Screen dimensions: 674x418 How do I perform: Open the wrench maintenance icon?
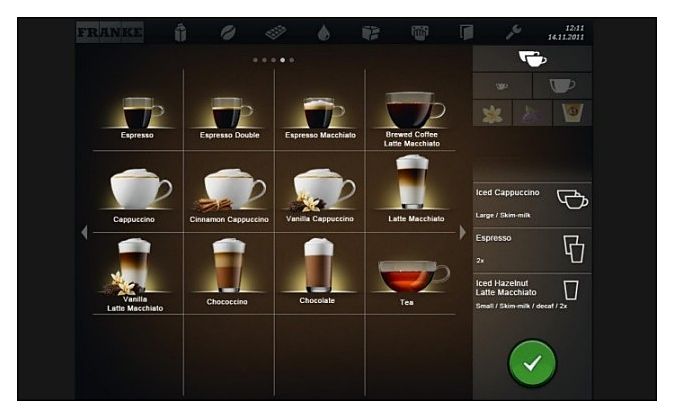[x=513, y=32]
